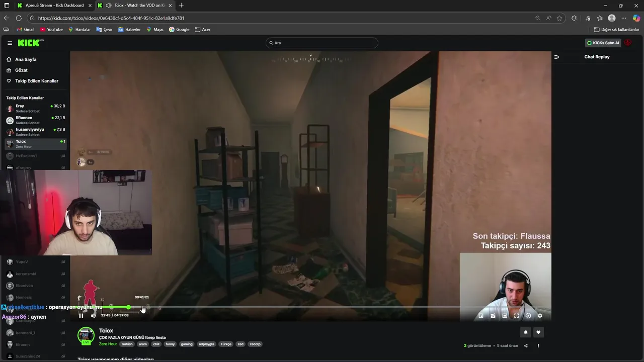Click the Tciox streamer avatar below the video
The width and height of the screenshot is (644, 362).
86,336
